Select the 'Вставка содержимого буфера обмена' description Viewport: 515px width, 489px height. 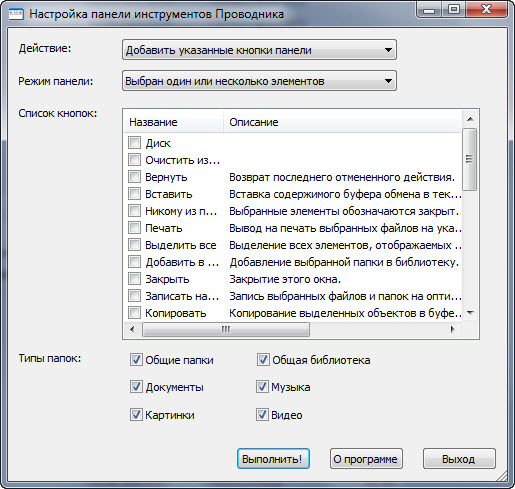click(x=345, y=194)
